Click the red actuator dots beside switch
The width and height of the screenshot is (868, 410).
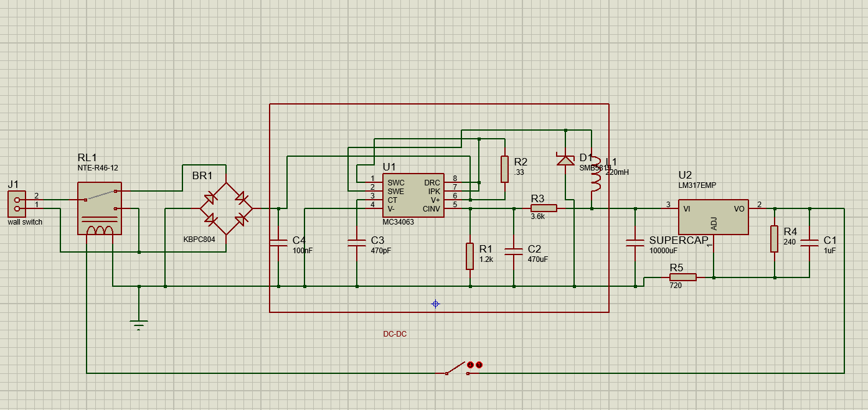pos(474,365)
